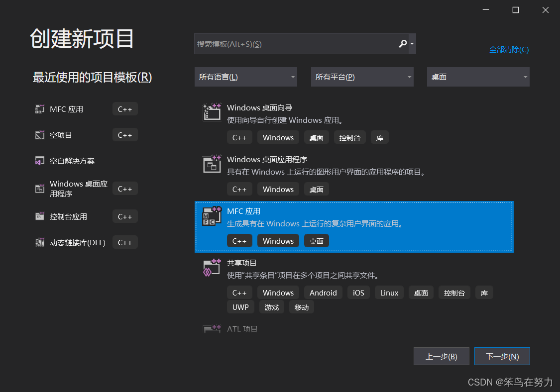Image resolution: width=560 pixels, height=392 pixels.
Task: Select 空项目 from recent templates
Action: [61, 135]
